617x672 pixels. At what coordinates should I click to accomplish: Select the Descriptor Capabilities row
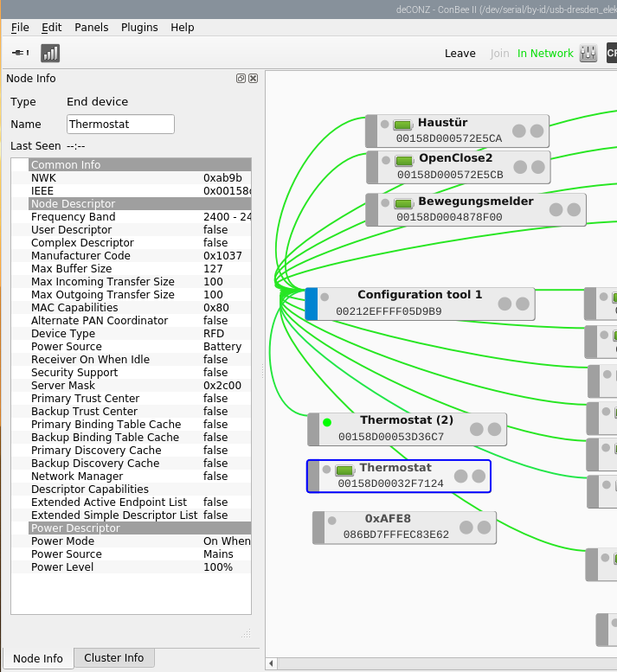pos(132,489)
